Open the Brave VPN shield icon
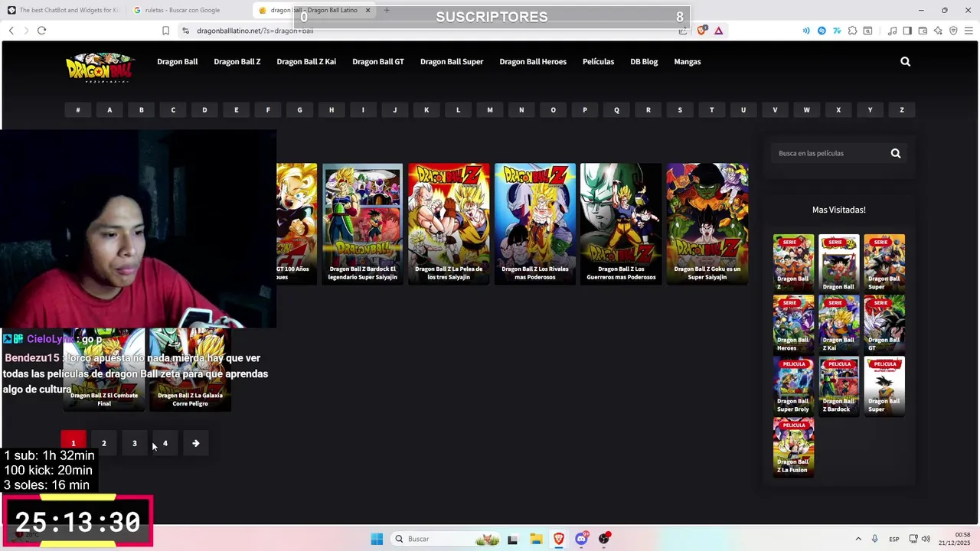The image size is (980, 551). (953, 31)
